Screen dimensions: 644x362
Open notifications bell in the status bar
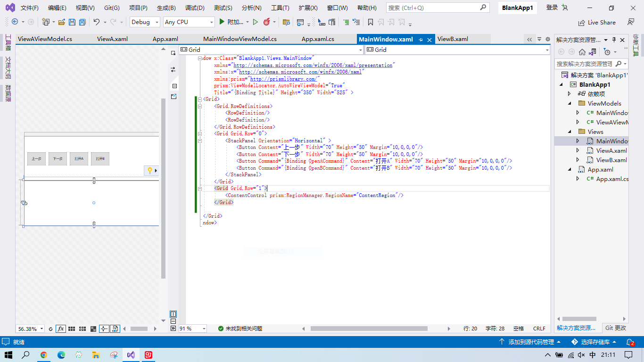(630, 342)
